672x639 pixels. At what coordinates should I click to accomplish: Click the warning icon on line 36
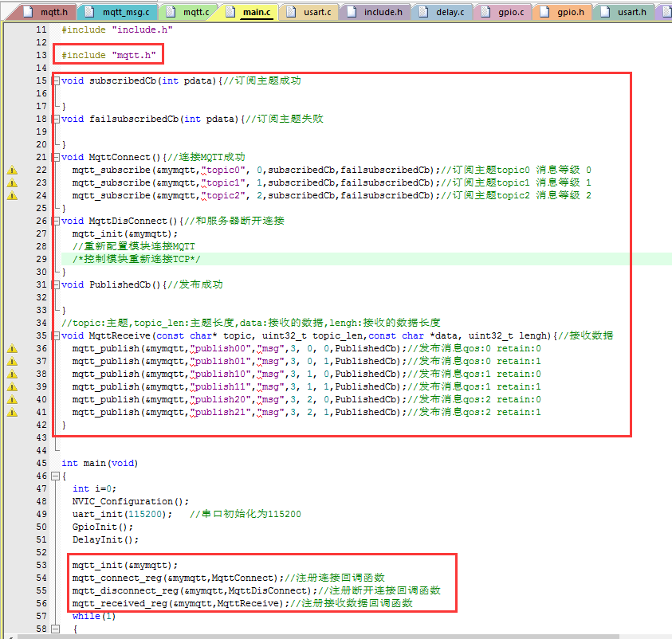(13, 349)
